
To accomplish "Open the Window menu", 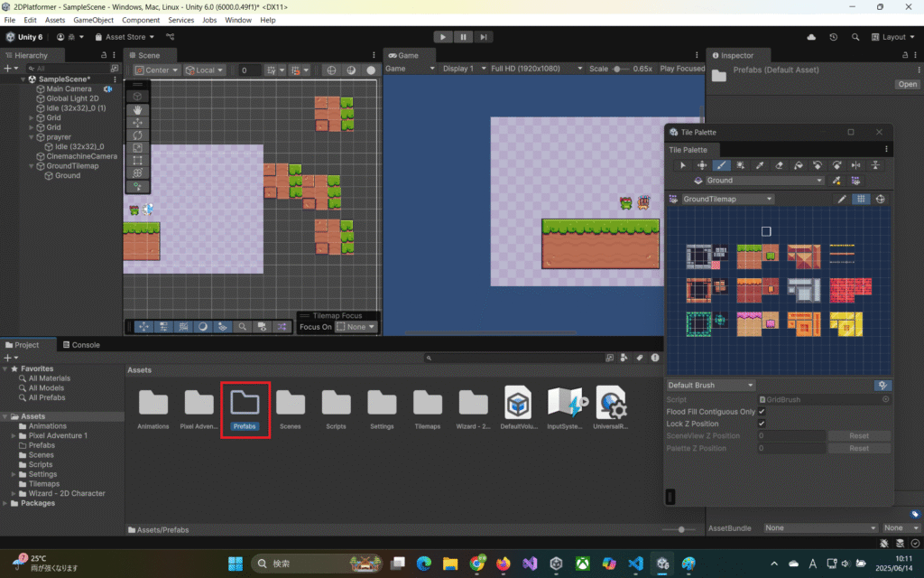I will 238,20.
